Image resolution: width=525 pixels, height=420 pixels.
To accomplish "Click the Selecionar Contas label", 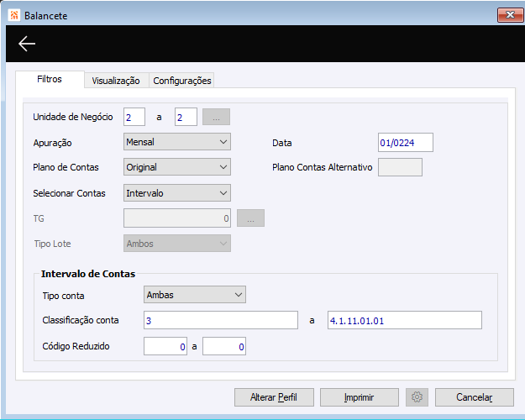I will click(69, 193).
